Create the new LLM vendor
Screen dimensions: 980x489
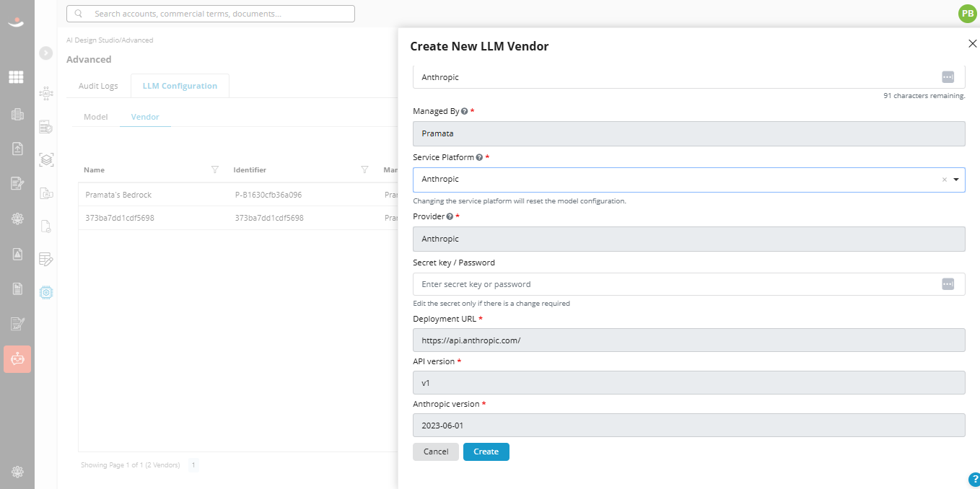pos(486,451)
